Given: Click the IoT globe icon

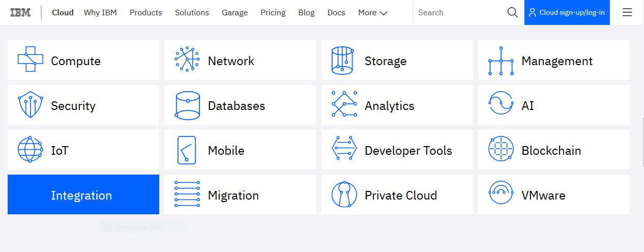Looking at the screenshot, I should click(30, 150).
